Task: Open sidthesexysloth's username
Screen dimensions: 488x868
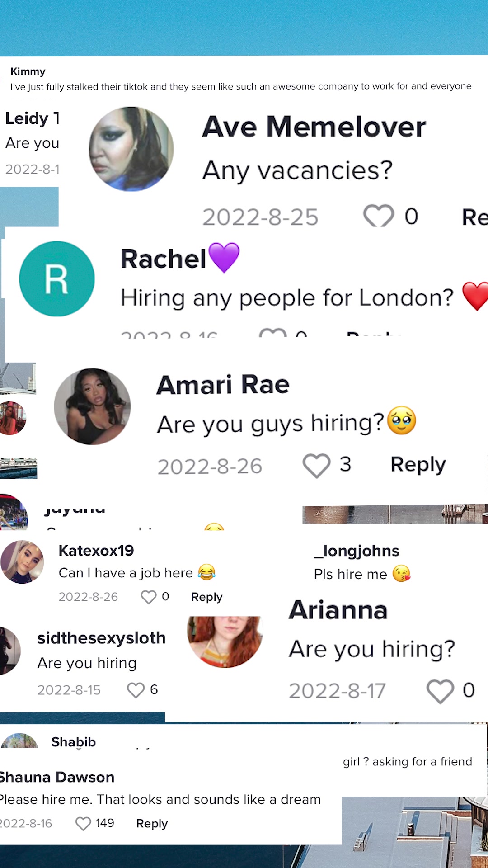Action: 101,638
